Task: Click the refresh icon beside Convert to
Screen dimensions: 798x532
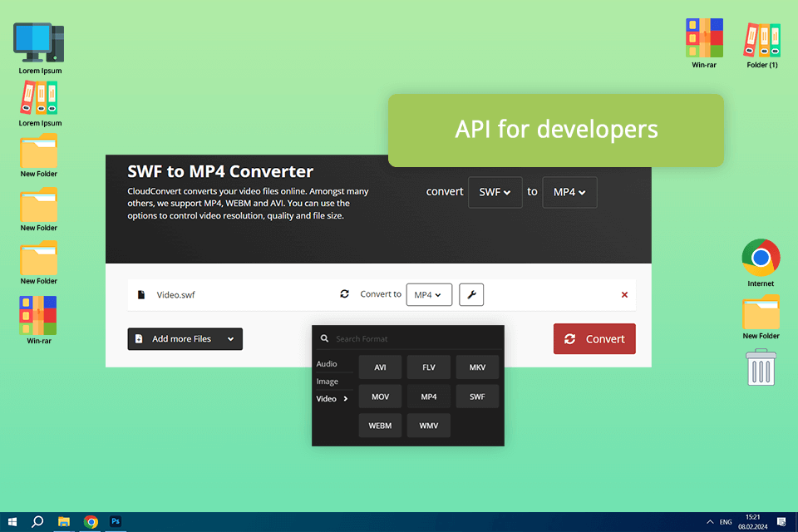Action: (x=344, y=293)
